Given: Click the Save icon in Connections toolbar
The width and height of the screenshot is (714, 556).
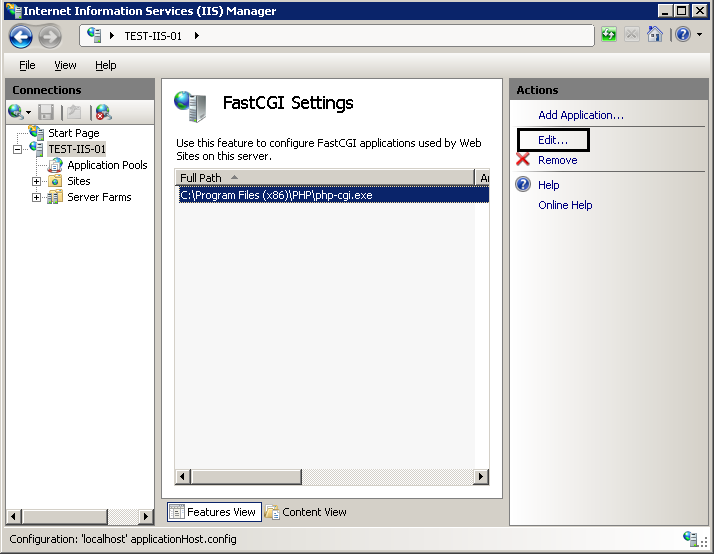Looking at the screenshot, I should click(47, 112).
